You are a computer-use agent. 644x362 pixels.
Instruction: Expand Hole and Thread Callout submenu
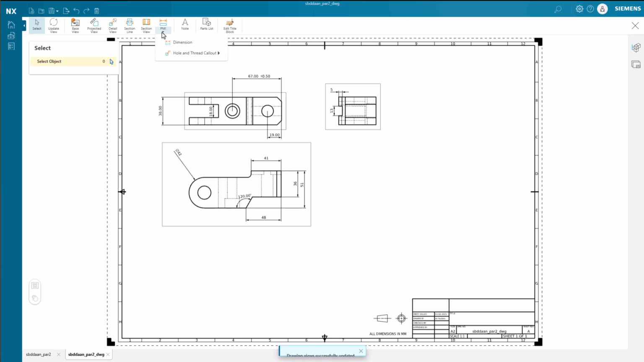tap(194, 53)
